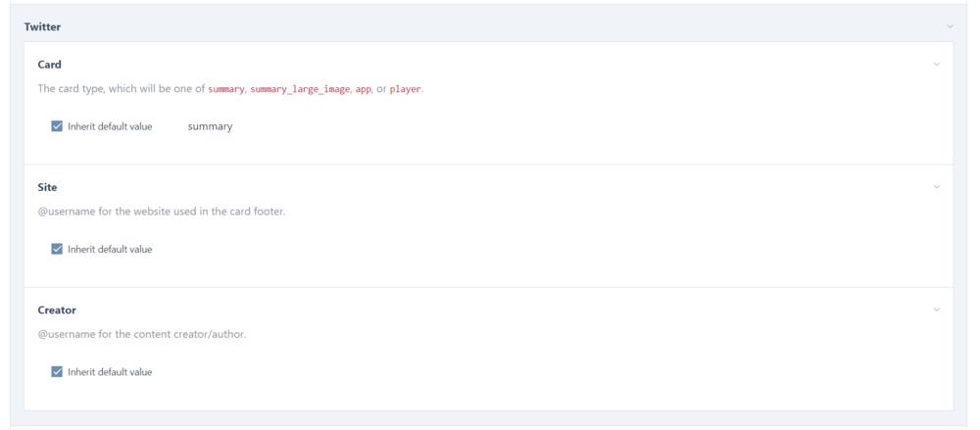Click the Twitter section heading
The width and height of the screenshot is (980, 430).
42,27
